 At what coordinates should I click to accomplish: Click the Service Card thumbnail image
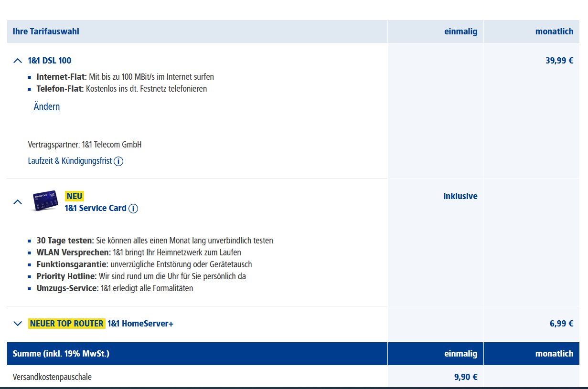click(x=45, y=201)
